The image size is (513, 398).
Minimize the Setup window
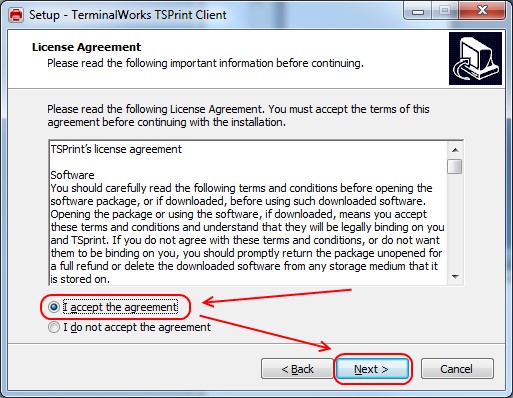(418, 11)
